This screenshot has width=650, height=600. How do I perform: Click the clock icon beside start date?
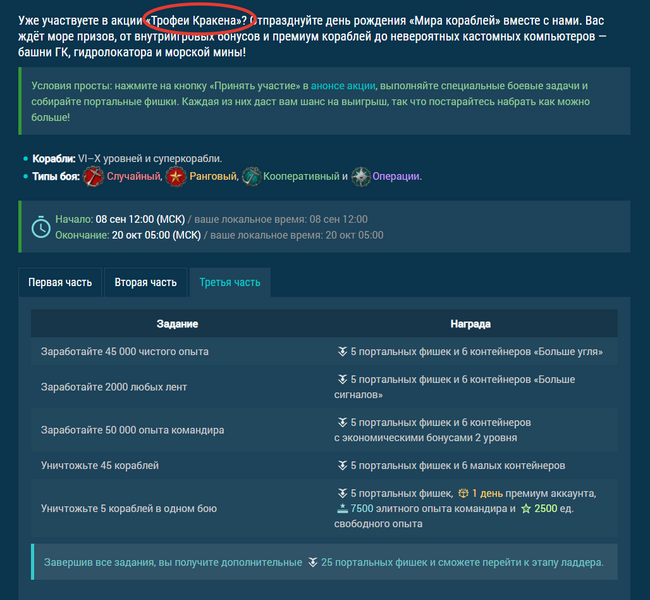coord(40,227)
